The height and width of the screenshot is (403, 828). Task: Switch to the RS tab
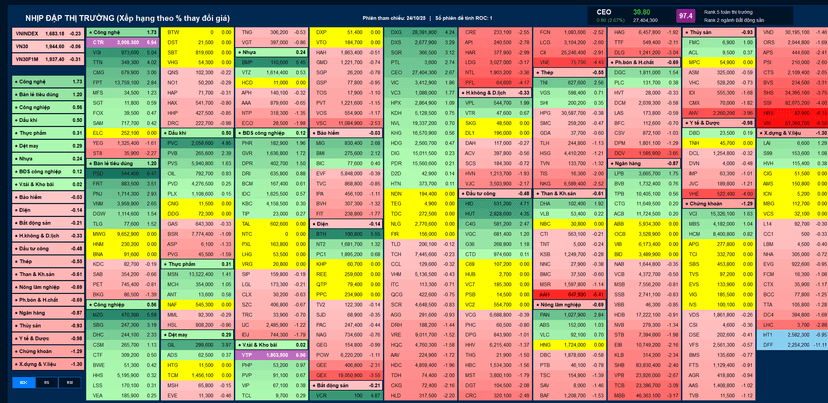coord(46,382)
